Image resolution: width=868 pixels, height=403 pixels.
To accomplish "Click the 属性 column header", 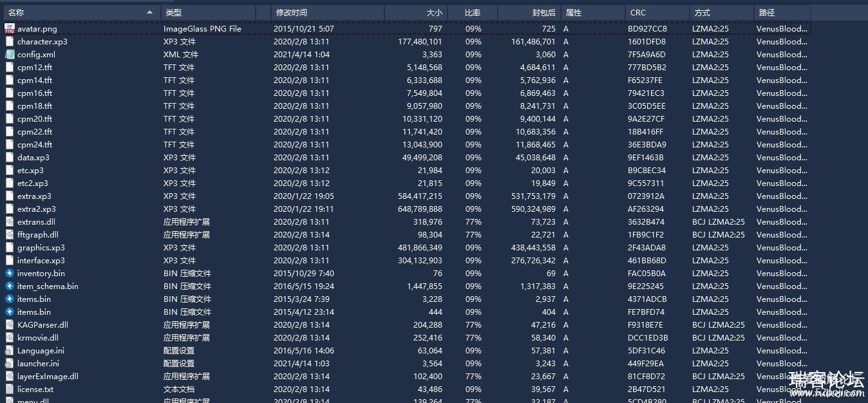I will click(x=593, y=12).
